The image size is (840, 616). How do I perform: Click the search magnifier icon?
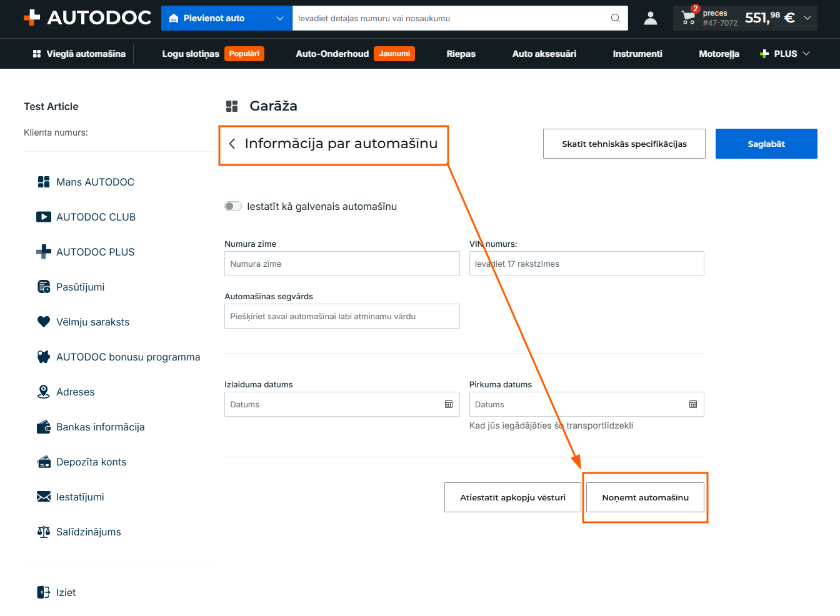(x=616, y=18)
